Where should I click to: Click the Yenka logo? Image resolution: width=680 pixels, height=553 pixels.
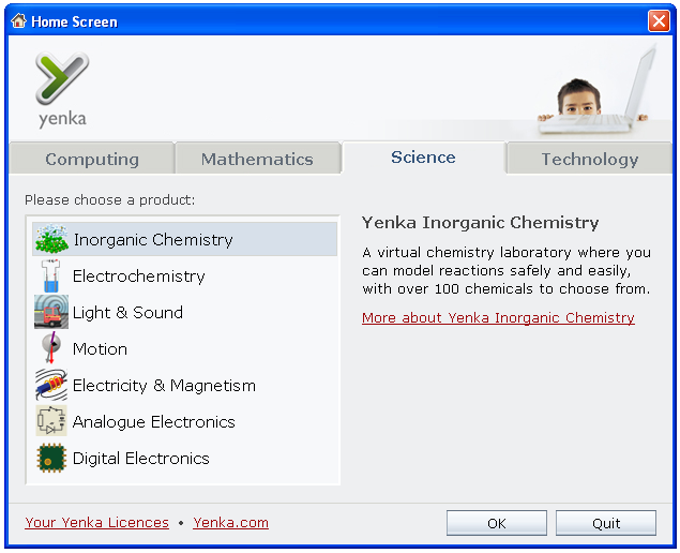pos(62,90)
